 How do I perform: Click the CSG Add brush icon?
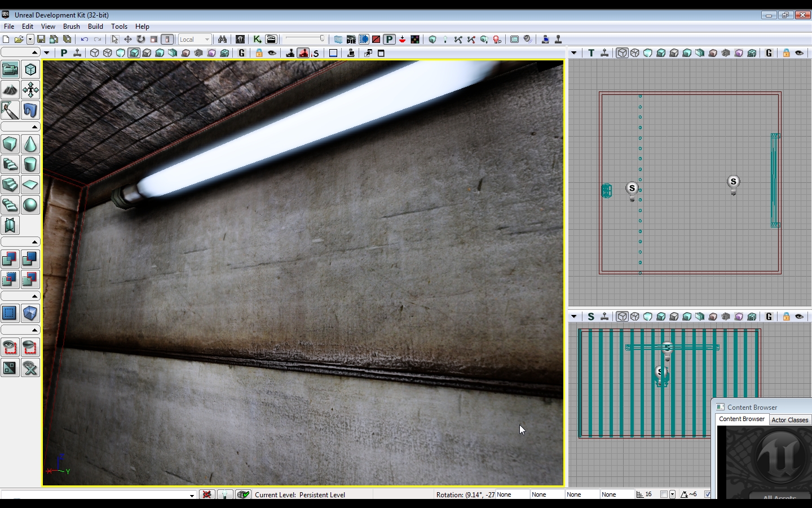(x=10, y=259)
